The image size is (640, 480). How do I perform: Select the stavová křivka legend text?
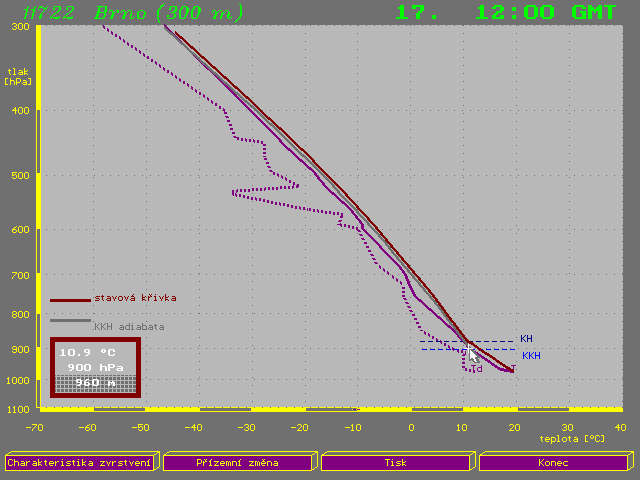click(135, 298)
